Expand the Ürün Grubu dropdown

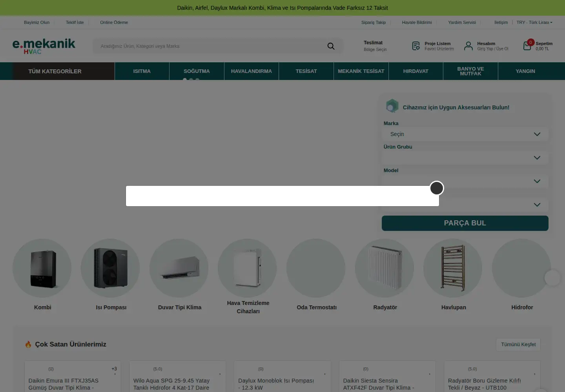click(465, 158)
